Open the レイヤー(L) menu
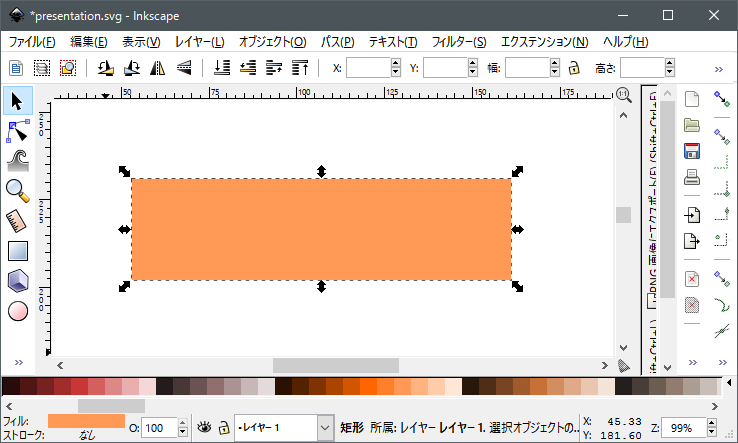 click(x=200, y=42)
